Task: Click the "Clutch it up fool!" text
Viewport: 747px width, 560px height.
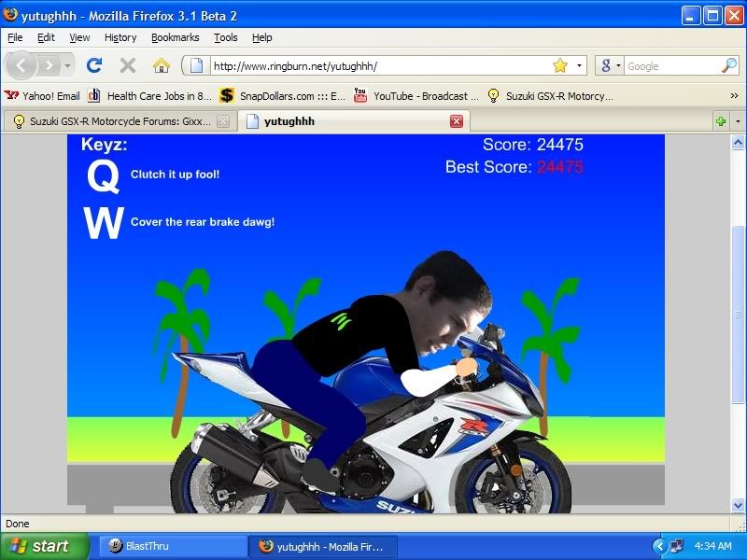Action: [x=175, y=175]
